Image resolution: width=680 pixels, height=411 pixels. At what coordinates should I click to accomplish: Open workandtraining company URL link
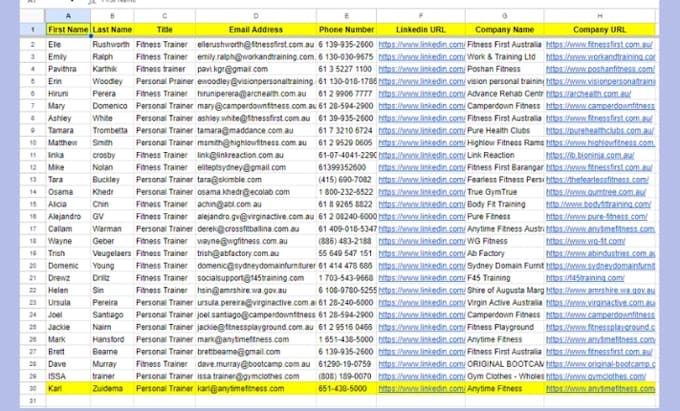pos(601,57)
